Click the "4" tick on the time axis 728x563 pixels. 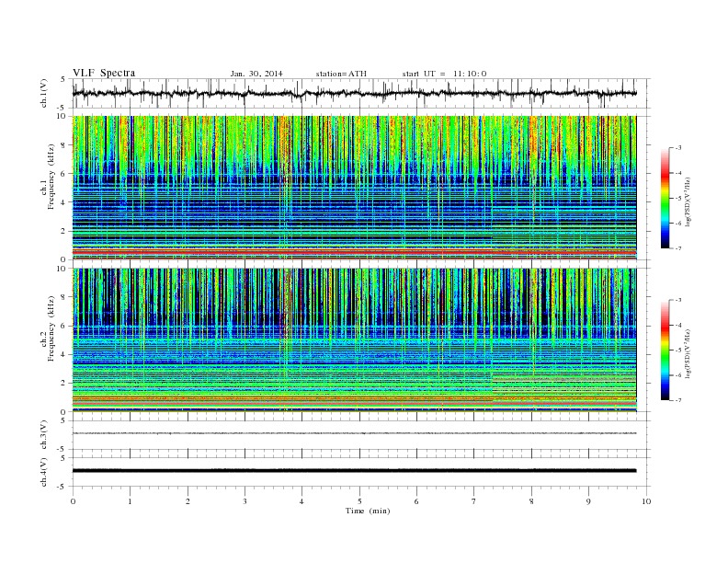click(x=302, y=501)
